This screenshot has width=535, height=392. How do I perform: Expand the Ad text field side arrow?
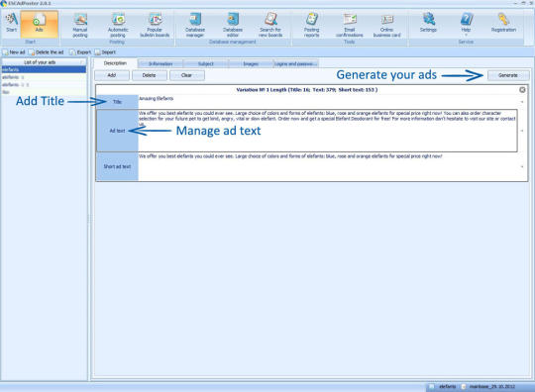[522, 131]
